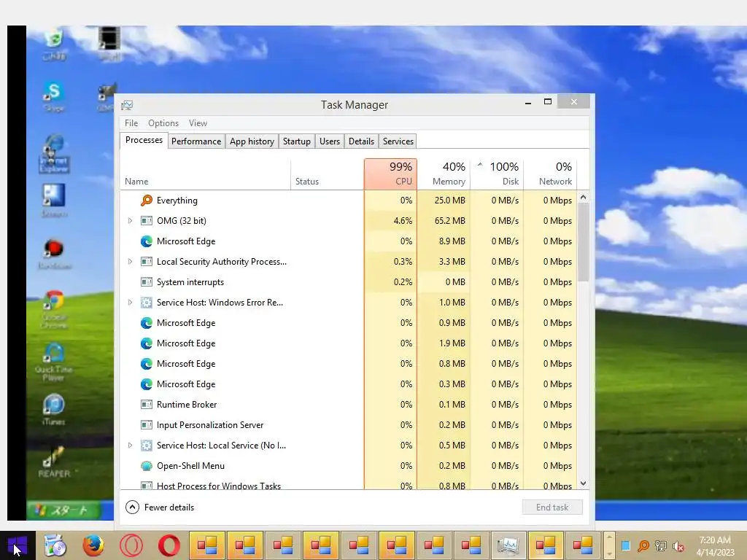
Task: Sort processes by Network column header
Action: 550,174
